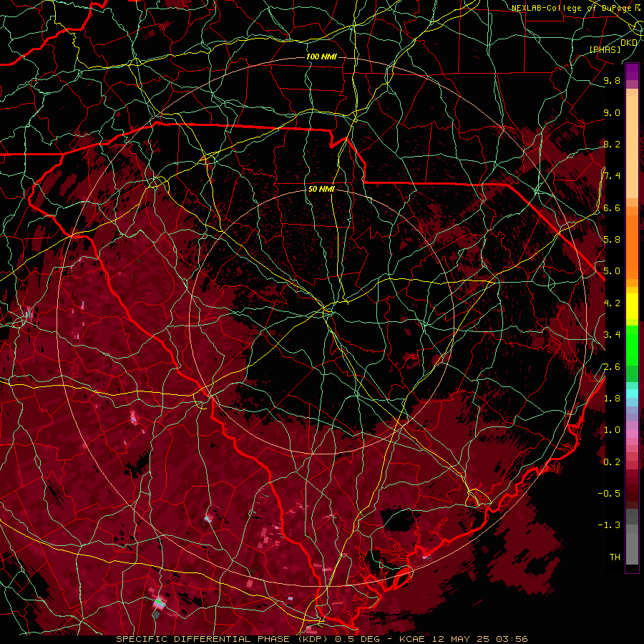Click the 5.8 scale label
This screenshot has height=644, width=644.
point(612,240)
